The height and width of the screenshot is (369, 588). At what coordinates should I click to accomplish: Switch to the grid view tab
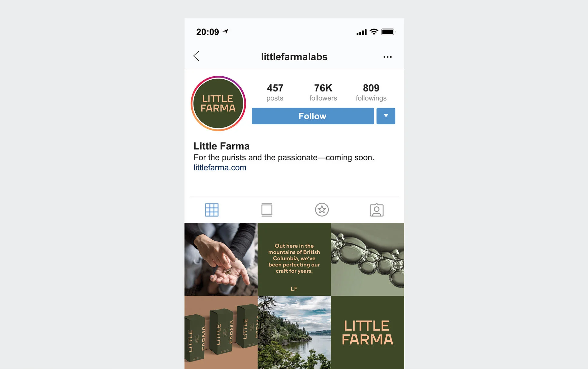pos(212,210)
